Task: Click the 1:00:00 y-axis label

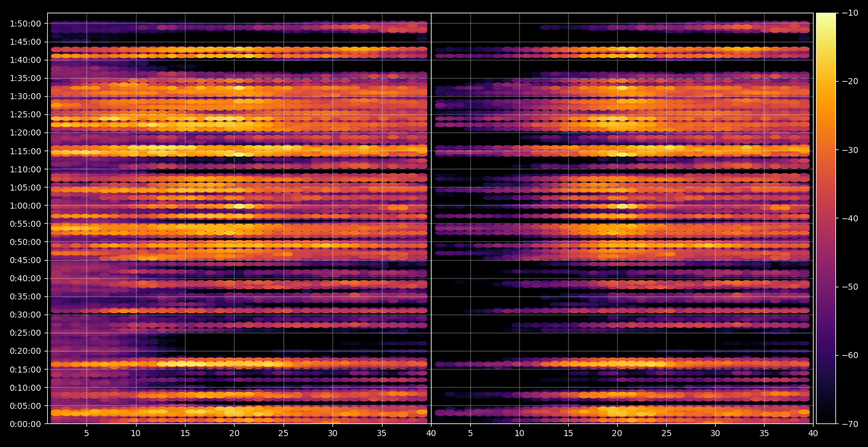Action: pos(26,206)
